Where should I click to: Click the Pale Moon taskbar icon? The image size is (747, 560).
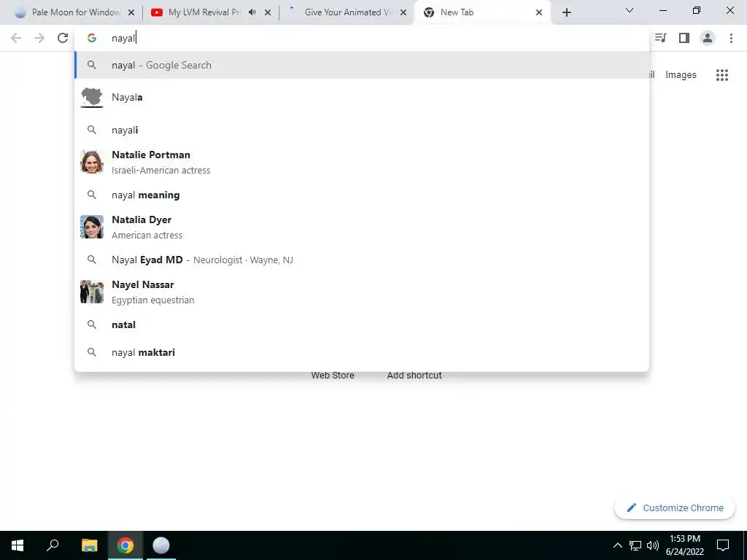tap(161, 545)
